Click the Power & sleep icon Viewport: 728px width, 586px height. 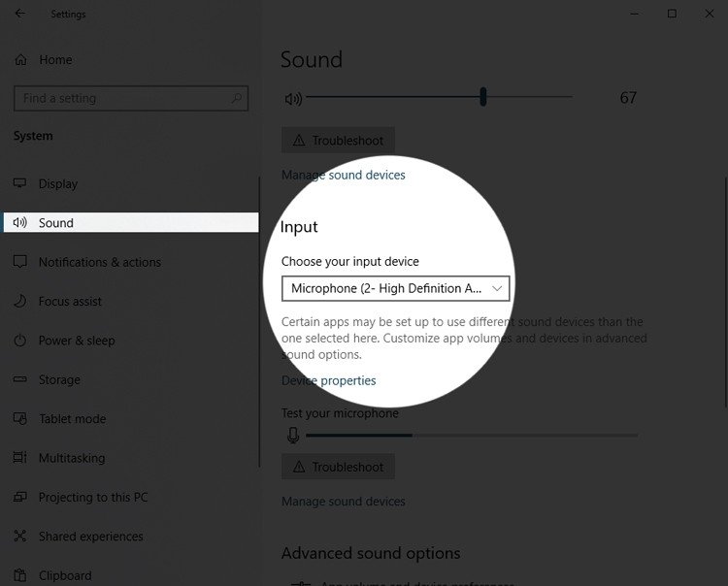coord(20,341)
